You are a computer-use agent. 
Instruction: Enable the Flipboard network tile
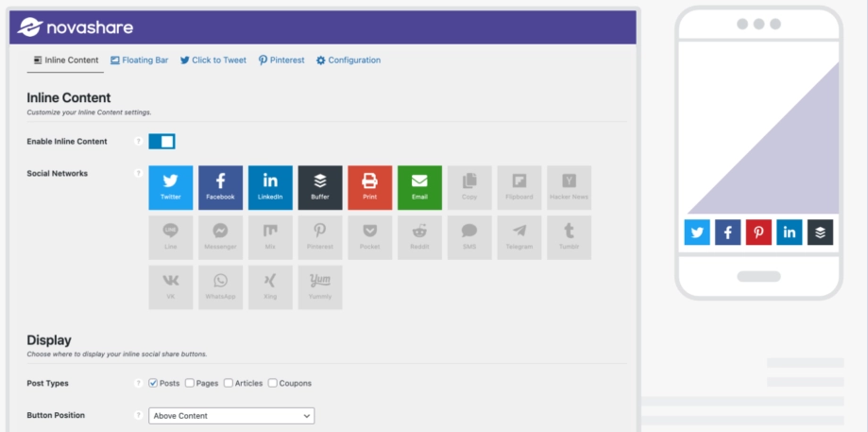click(x=519, y=188)
